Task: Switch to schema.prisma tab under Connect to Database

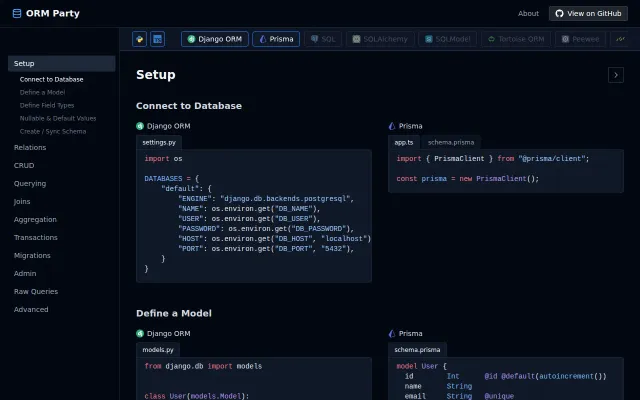Action: (x=451, y=142)
